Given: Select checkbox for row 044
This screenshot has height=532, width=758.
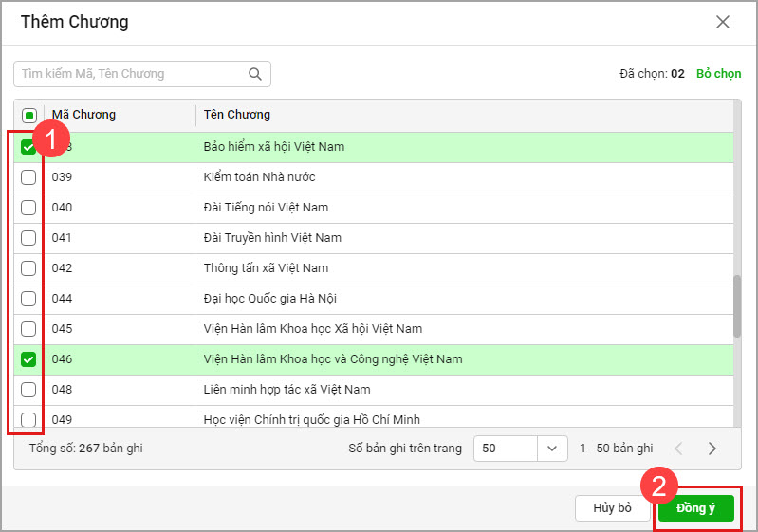Looking at the screenshot, I should click(28, 299).
